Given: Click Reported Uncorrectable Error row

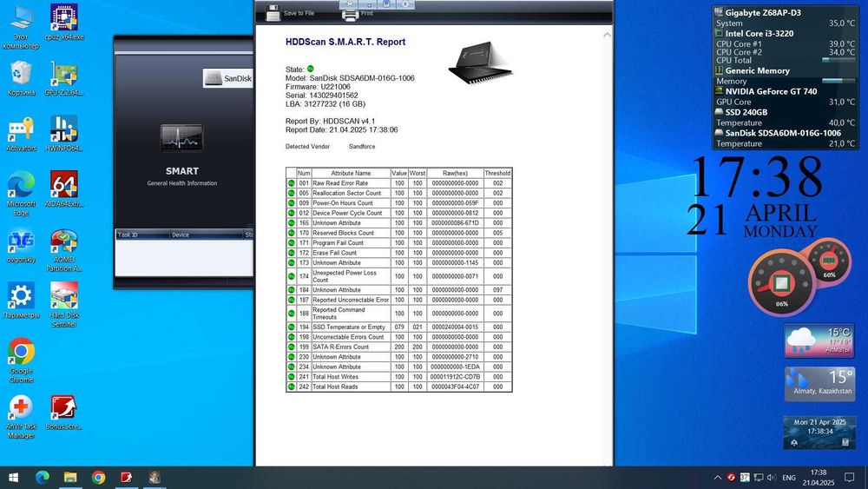Looking at the screenshot, I should 399,301.
